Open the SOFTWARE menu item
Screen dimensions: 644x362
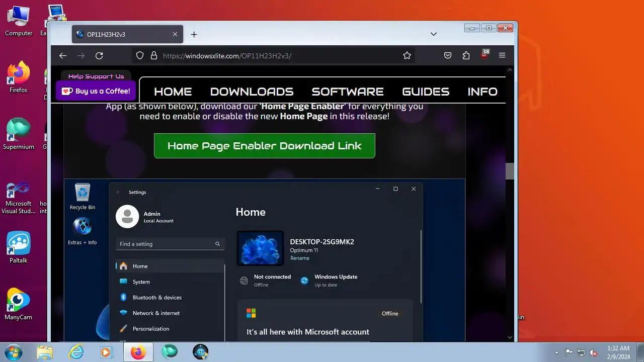[348, 92]
